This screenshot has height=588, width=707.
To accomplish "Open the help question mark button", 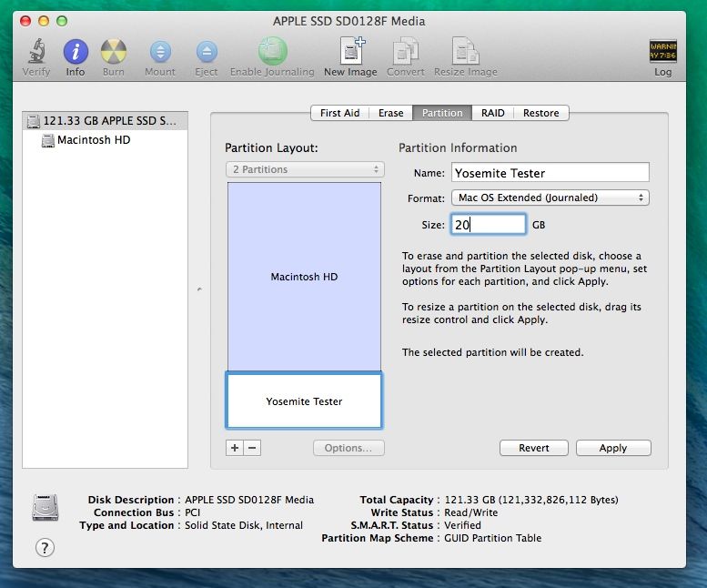I will [x=45, y=547].
